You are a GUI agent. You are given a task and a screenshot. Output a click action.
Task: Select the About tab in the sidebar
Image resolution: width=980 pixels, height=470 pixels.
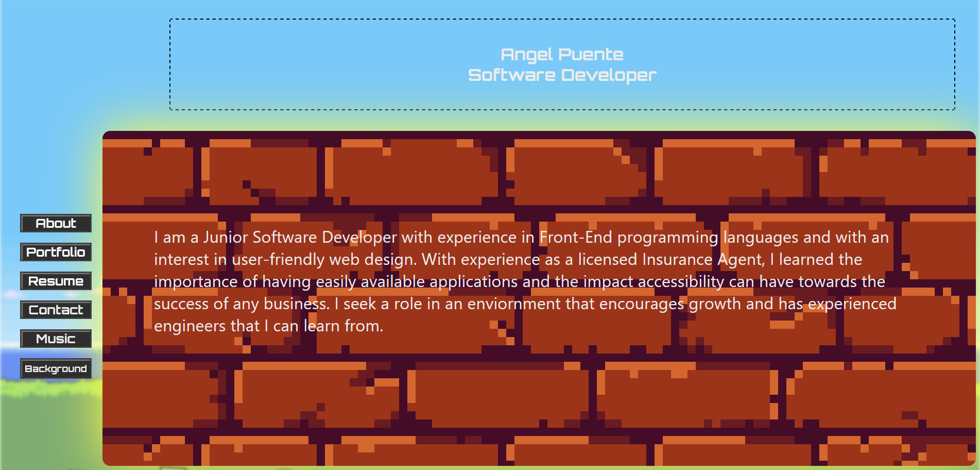click(x=55, y=223)
